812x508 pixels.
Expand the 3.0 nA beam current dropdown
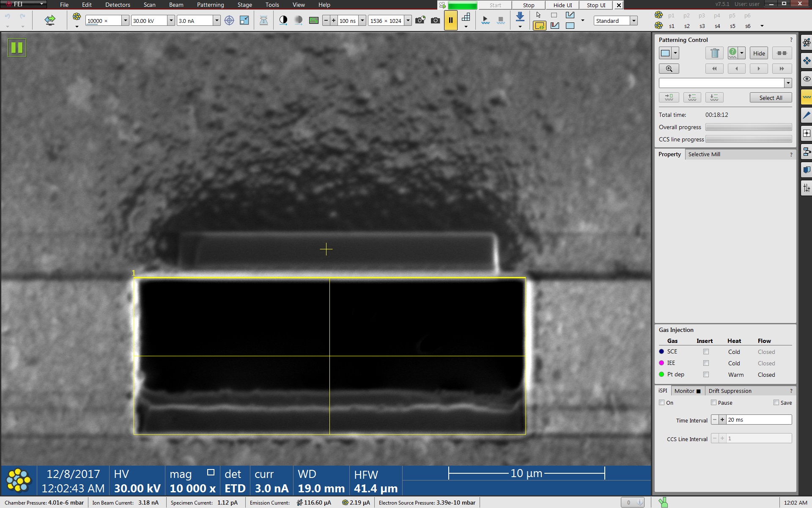click(217, 20)
